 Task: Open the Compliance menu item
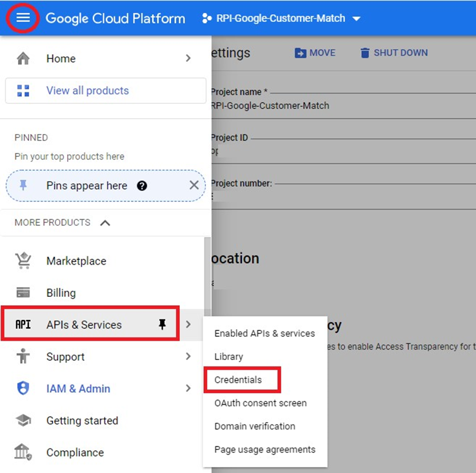pos(75,453)
